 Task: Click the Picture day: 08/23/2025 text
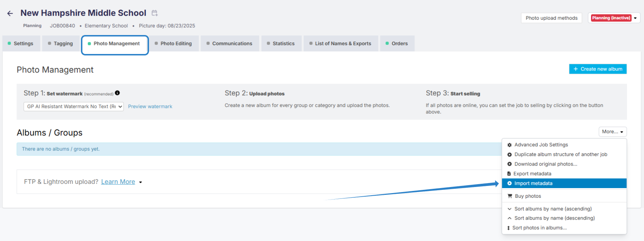click(x=167, y=26)
